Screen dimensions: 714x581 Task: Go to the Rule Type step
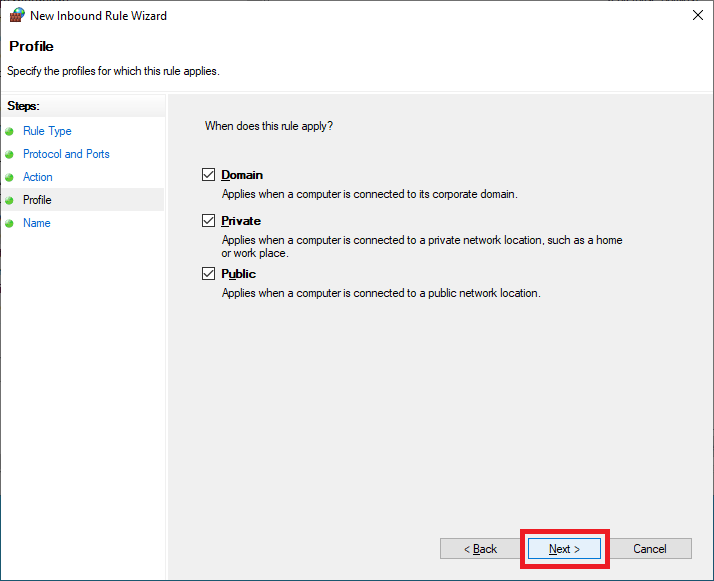pyautogui.click(x=47, y=131)
